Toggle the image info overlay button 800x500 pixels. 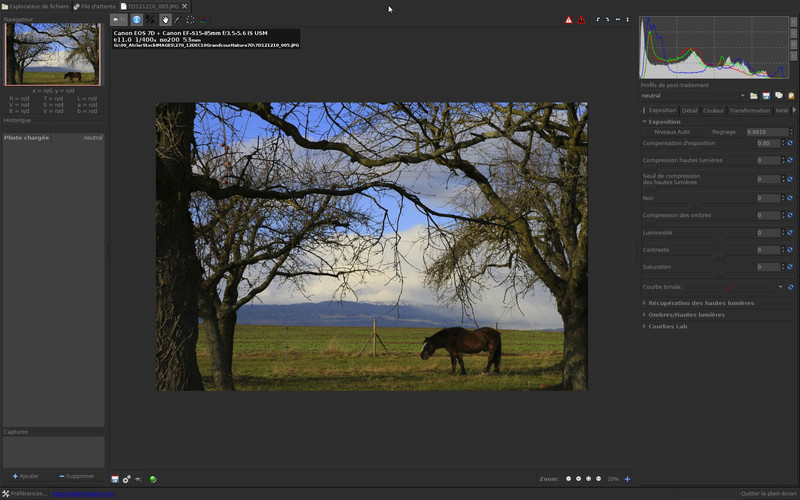coord(137,19)
